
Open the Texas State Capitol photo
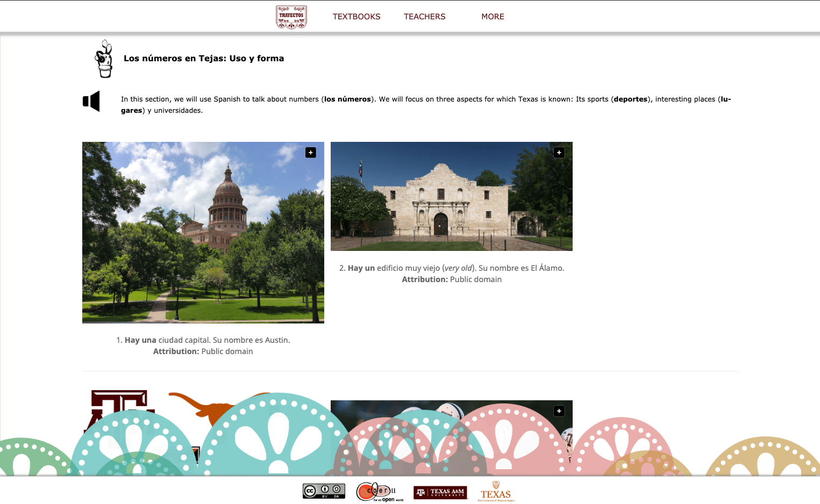pos(203,233)
